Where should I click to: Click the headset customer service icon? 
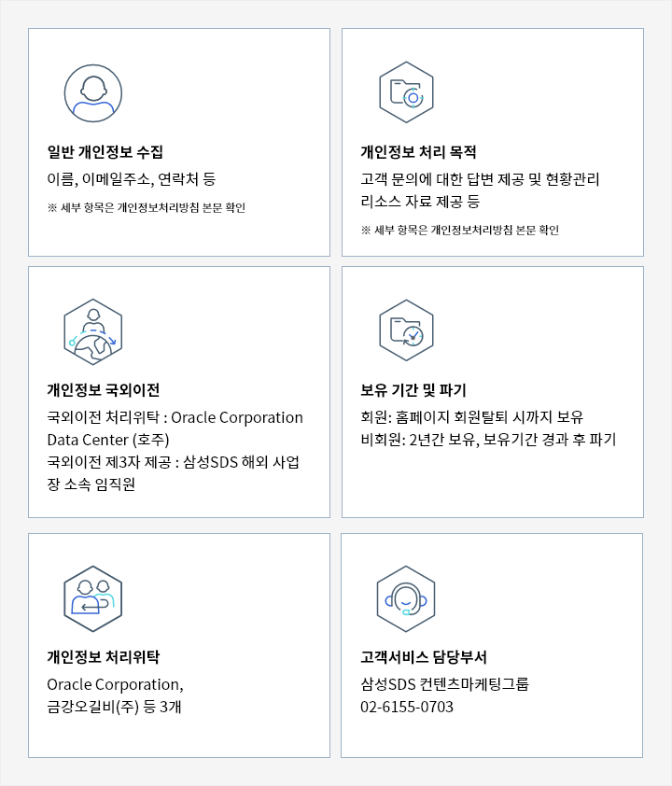coord(406,599)
